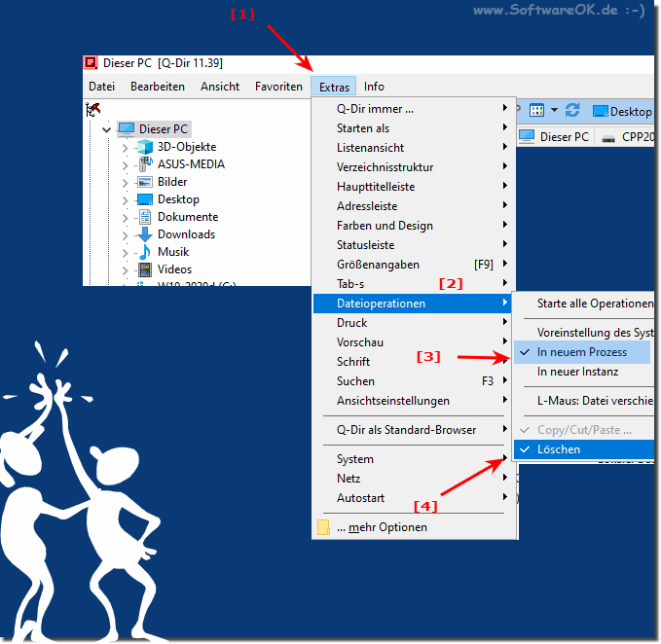Open the Schrift submenu
Screen dimensions: 661x644
414,362
